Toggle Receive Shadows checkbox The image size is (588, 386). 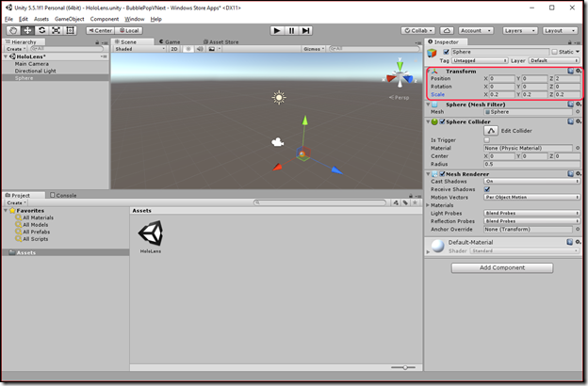click(487, 189)
